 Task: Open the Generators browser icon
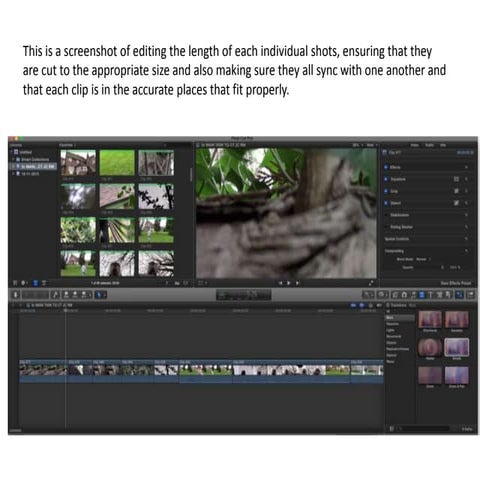[x=439, y=295]
